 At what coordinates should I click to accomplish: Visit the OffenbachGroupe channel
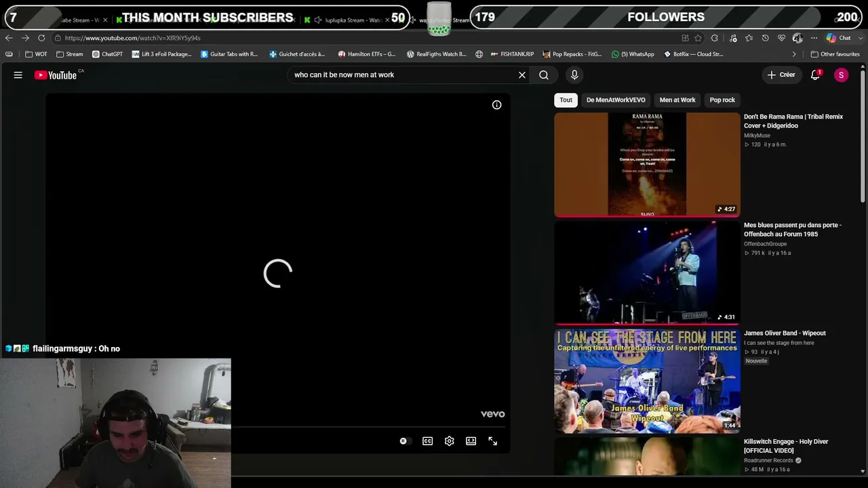(766, 244)
